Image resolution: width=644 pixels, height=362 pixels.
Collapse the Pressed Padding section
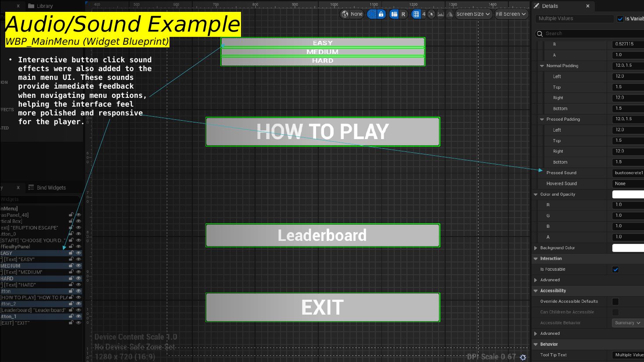click(542, 119)
